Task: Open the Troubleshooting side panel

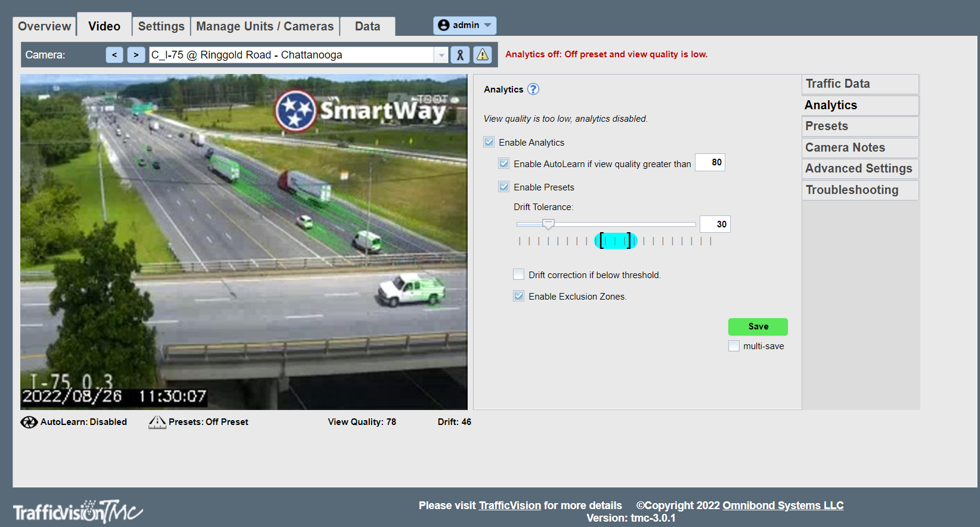Action: coord(860,190)
